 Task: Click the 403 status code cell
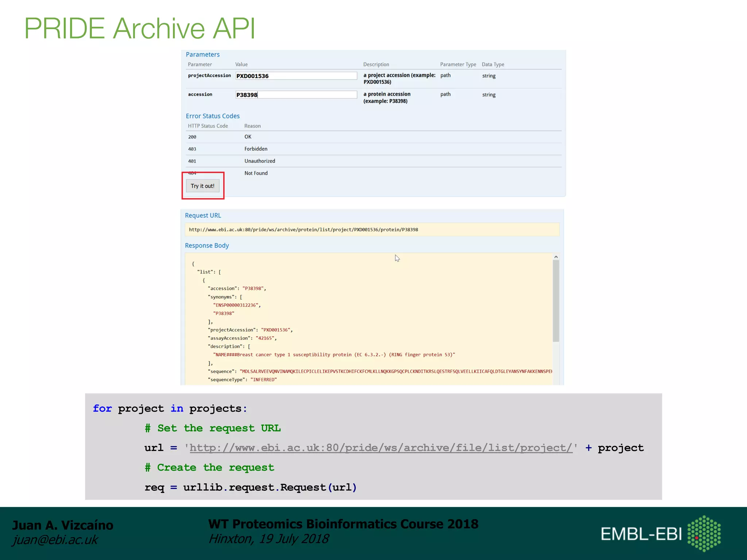[x=192, y=149]
